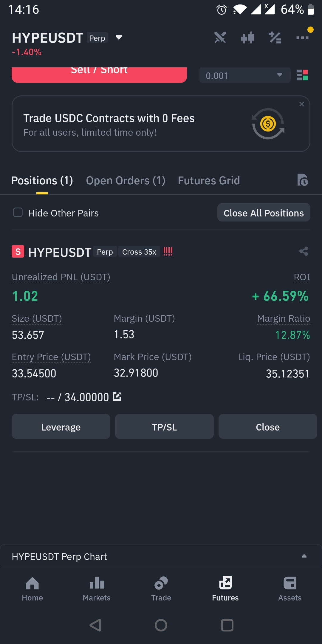Change the order book layout icon
The height and width of the screenshot is (644, 322).
302,75
